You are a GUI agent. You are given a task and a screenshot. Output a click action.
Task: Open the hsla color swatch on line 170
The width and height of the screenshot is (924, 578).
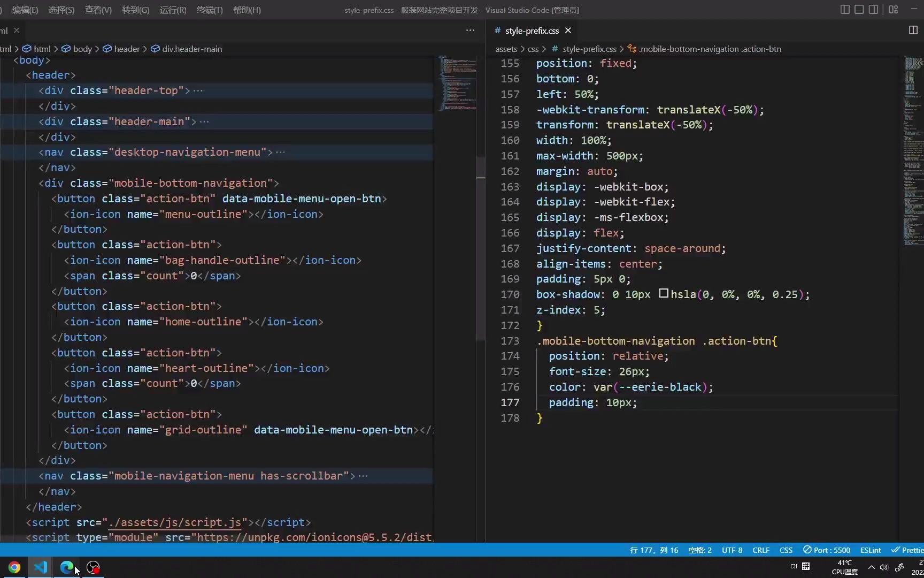pyautogui.click(x=664, y=293)
